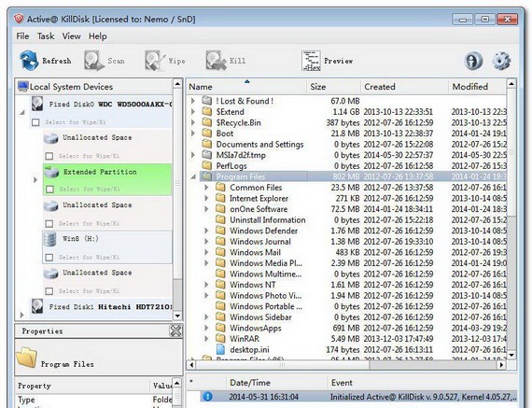This screenshot has width=532, height=408.
Task: Check Select for Wipe/Kill under Fixed Disk0
Action: [x=35, y=122]
